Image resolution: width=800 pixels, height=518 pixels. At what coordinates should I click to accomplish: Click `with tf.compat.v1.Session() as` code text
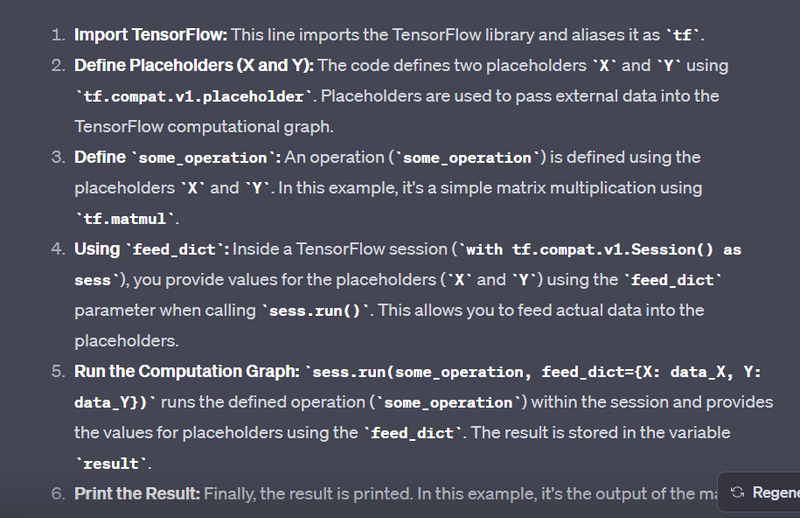626,250
